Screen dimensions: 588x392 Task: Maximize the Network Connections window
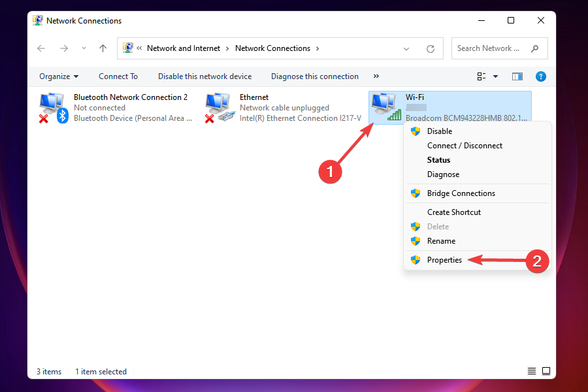coord(511,21)
